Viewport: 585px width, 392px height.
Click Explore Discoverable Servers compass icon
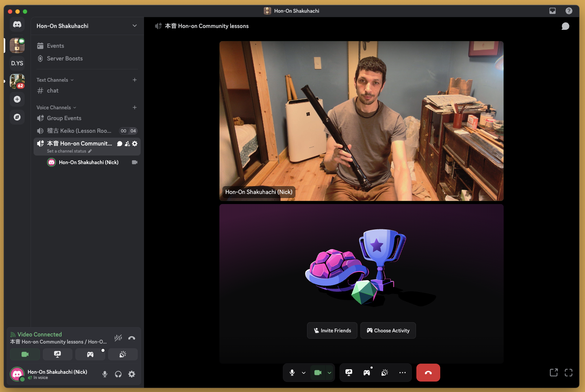click(17, 117)
